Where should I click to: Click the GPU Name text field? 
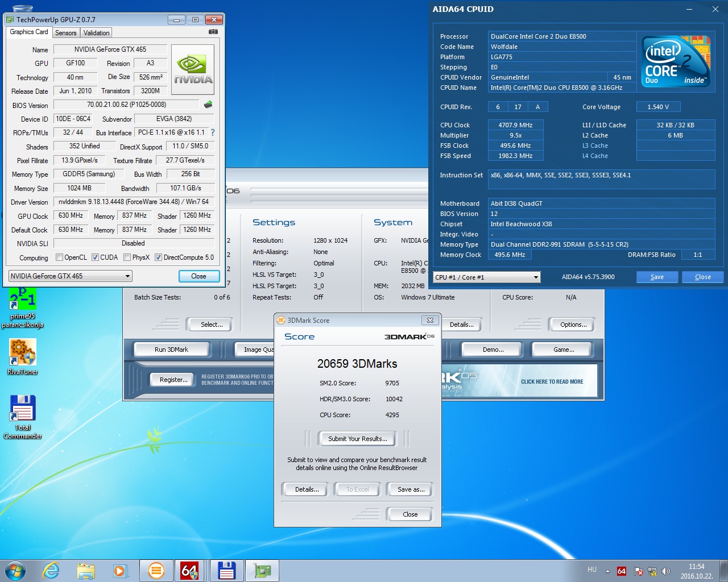(110, 49)
